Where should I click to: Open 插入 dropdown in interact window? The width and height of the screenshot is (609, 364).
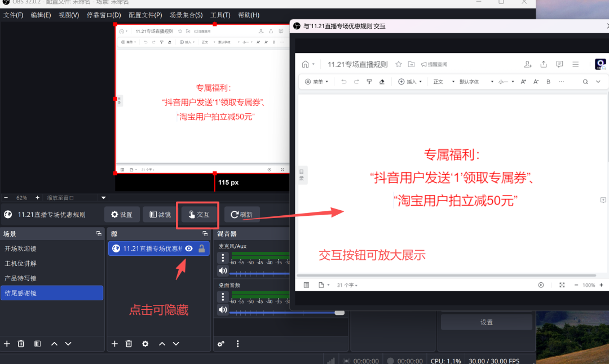[410, 82]
